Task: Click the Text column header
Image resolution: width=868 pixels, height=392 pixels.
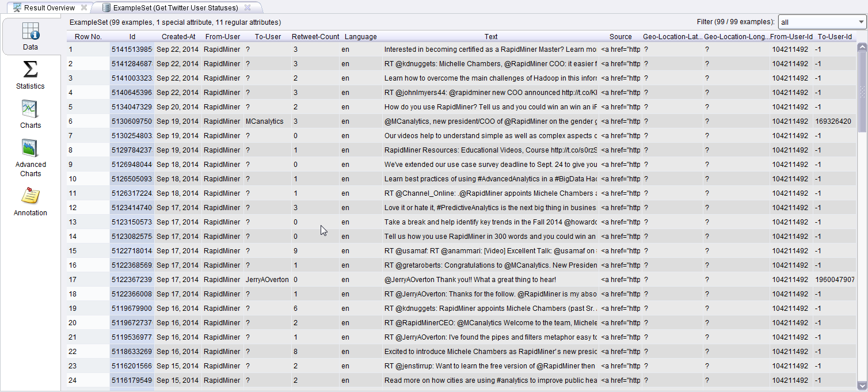Action: [490, 37]
